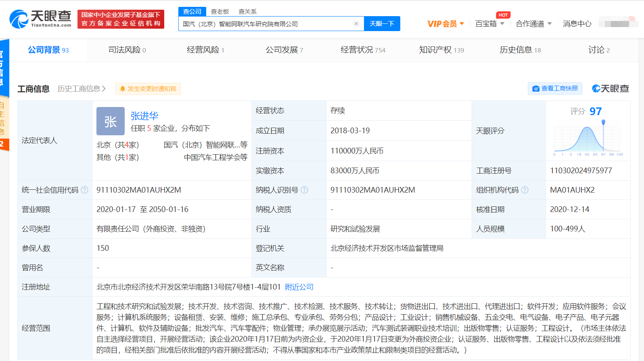Image resolution: width=644 pixels, height=361 pixels.
Task: Click the 成立日期 value 2018-03-19
Action: pos(350,130)
